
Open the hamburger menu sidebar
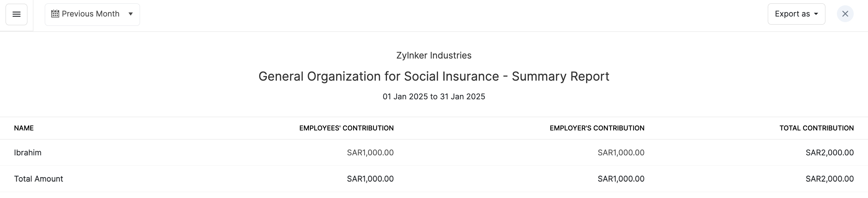[x=16, y=14]
